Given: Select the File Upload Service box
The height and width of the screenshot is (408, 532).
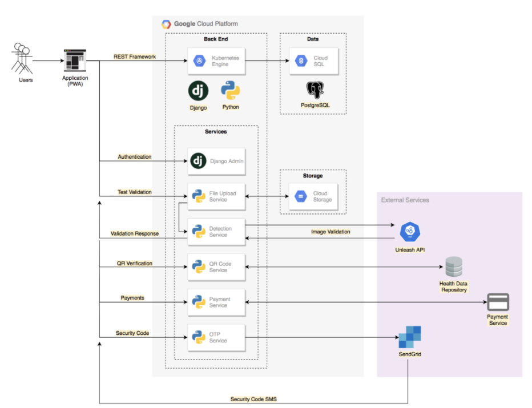Looking at the screenshot, I should click(x=216, y=197).
